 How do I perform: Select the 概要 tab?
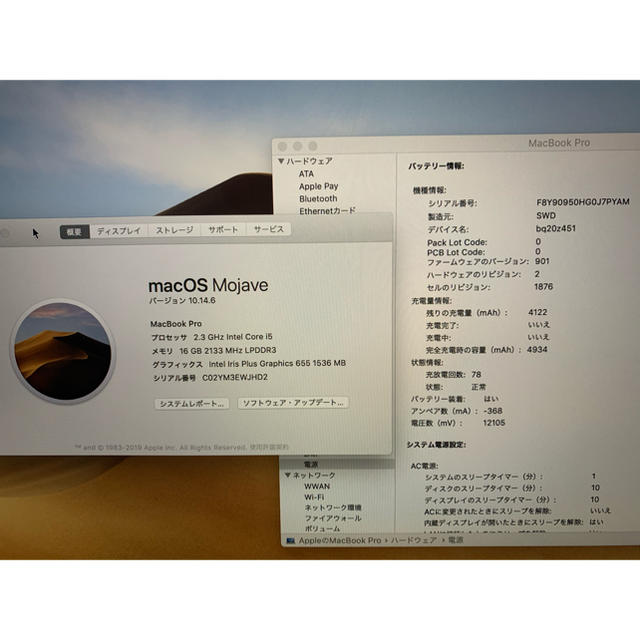tap(75, 231)
